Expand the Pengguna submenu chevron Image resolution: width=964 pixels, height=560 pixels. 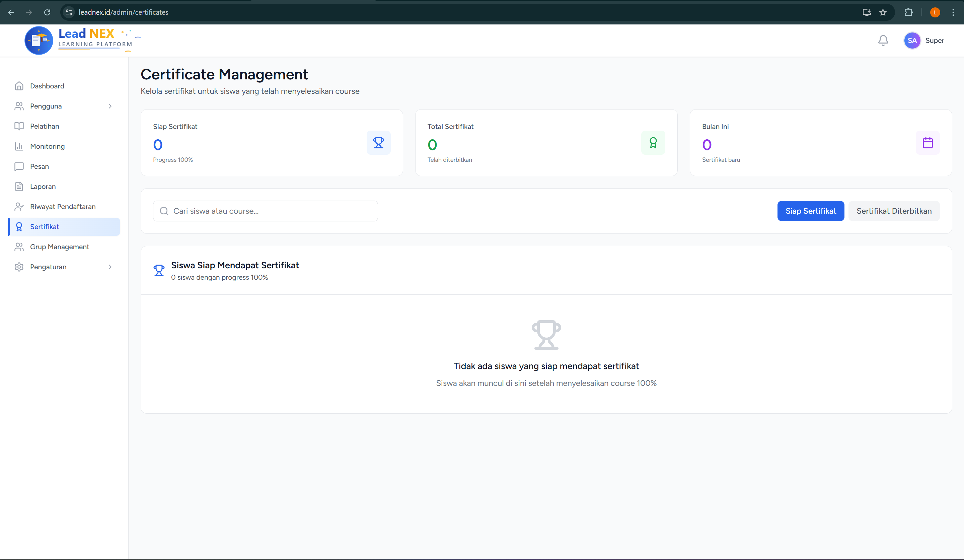(x=110, y=106)
